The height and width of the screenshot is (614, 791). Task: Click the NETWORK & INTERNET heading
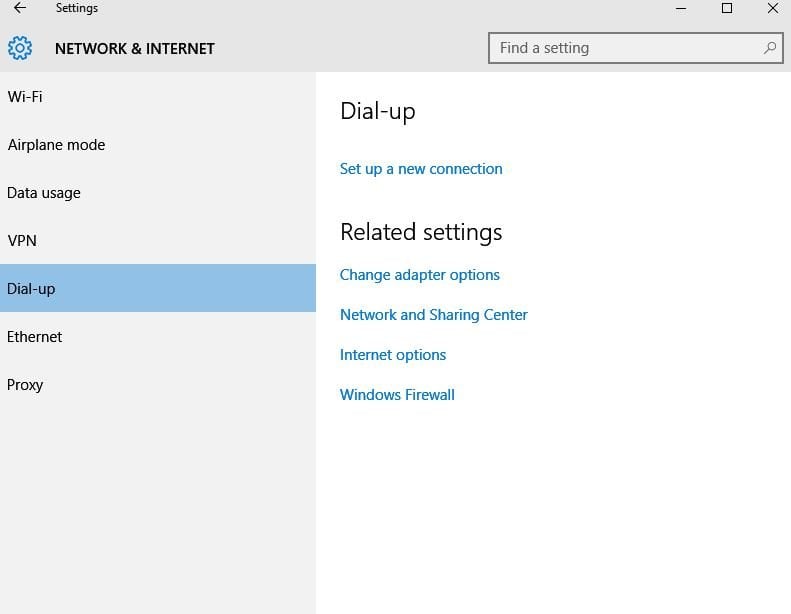pos(135,48)
